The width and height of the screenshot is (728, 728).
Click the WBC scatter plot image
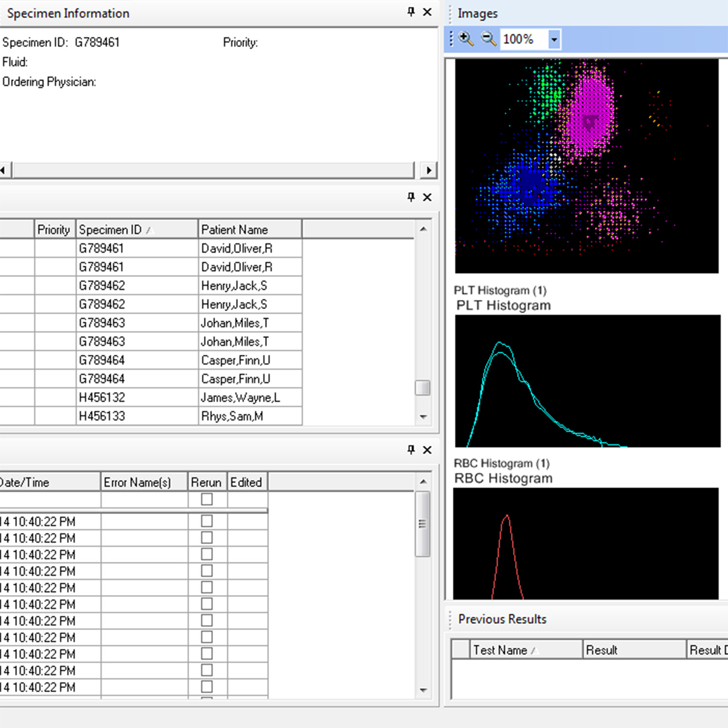point(586,166)
